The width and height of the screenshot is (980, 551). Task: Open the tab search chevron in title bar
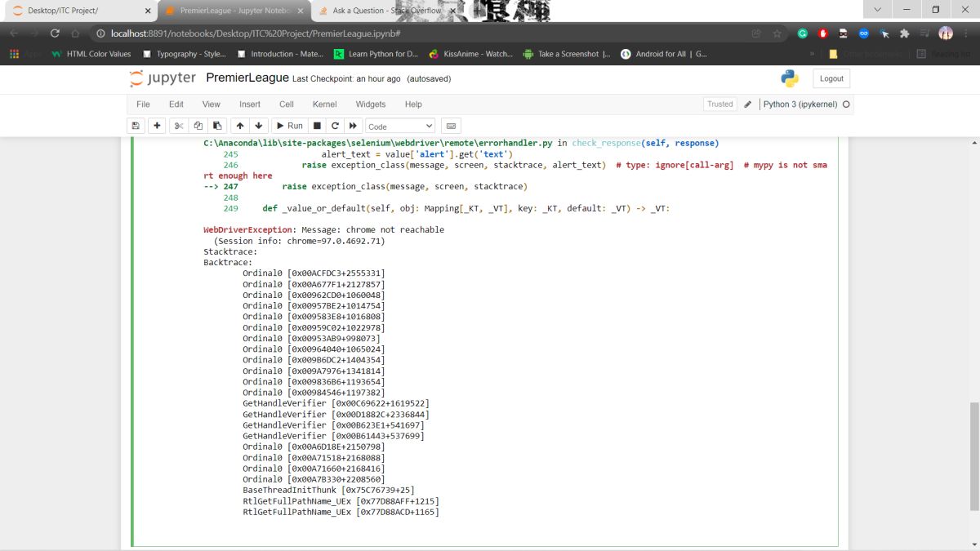pos(877,10)
